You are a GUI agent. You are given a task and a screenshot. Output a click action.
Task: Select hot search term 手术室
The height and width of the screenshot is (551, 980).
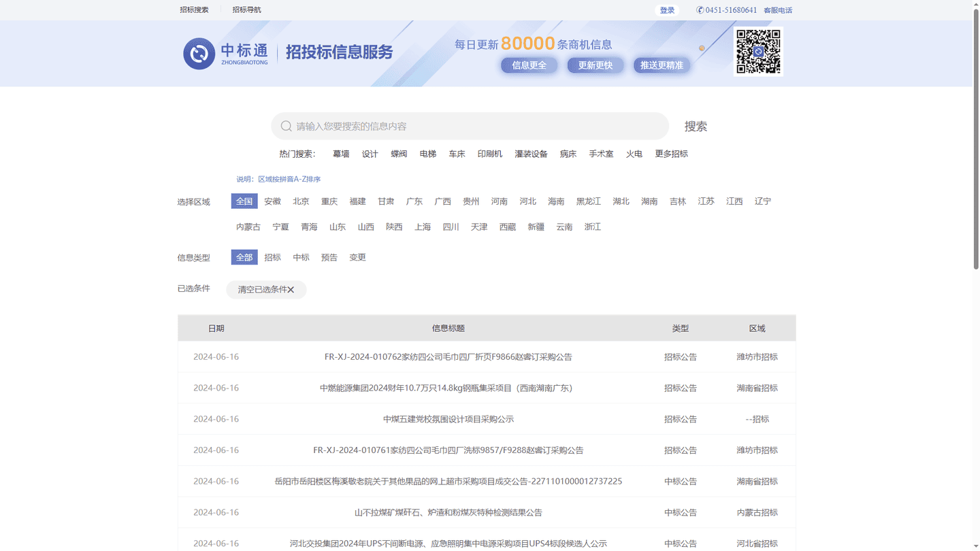pos(601,154)
